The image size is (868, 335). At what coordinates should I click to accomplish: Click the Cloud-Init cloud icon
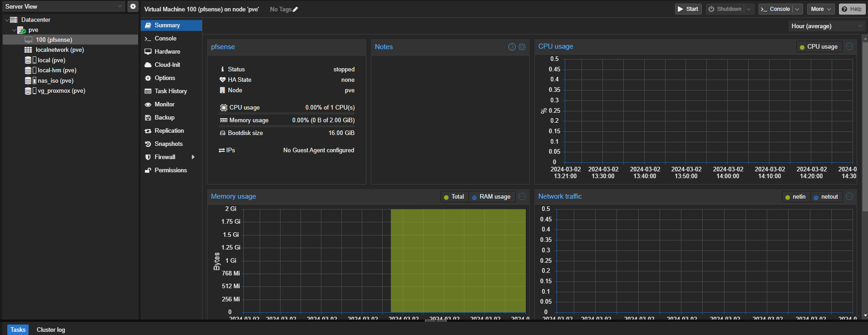coord(148,65)
